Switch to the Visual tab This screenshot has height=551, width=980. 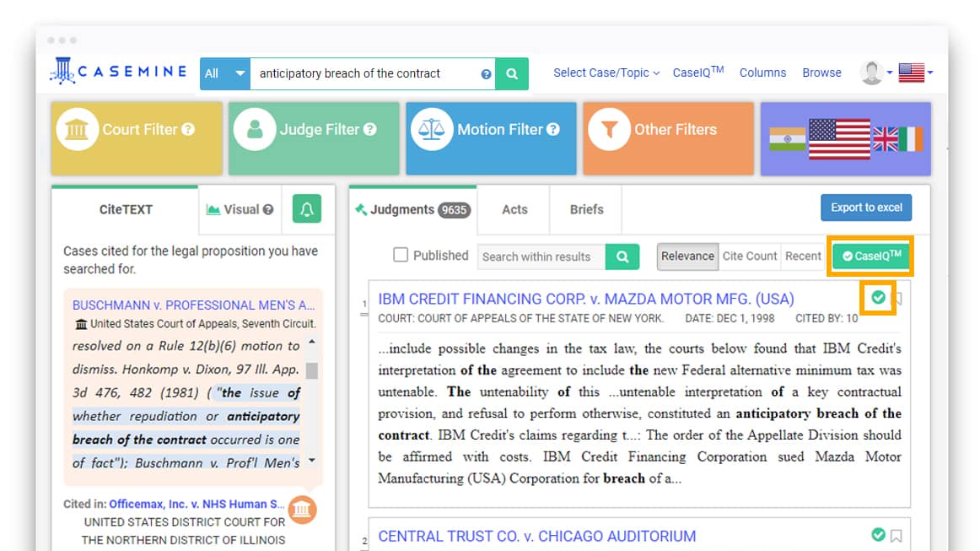240,209
